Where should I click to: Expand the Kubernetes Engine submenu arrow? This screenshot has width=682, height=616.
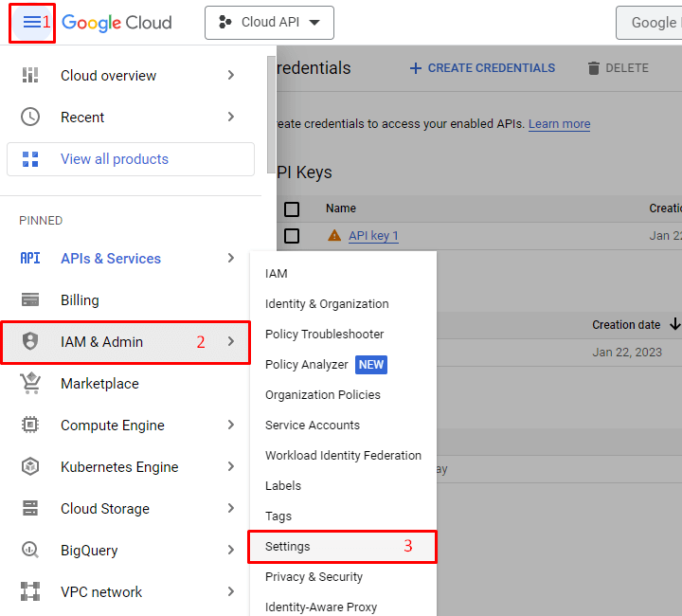(x=230, y=466)
